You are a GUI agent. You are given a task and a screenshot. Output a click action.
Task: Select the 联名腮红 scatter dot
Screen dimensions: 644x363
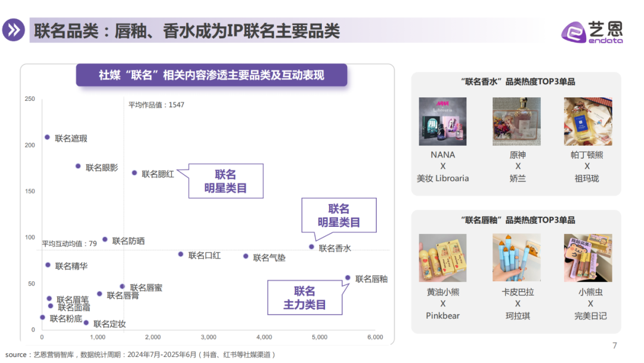tap(134, 173)
